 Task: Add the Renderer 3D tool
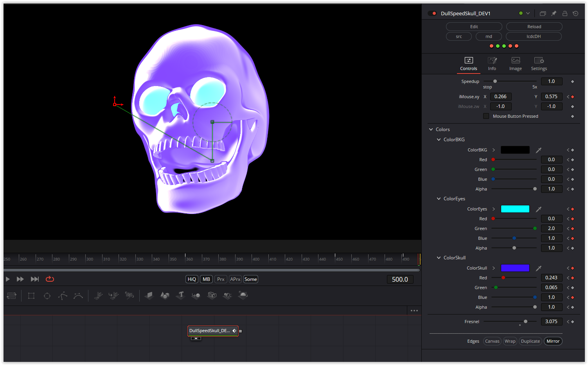click(243, 295)
